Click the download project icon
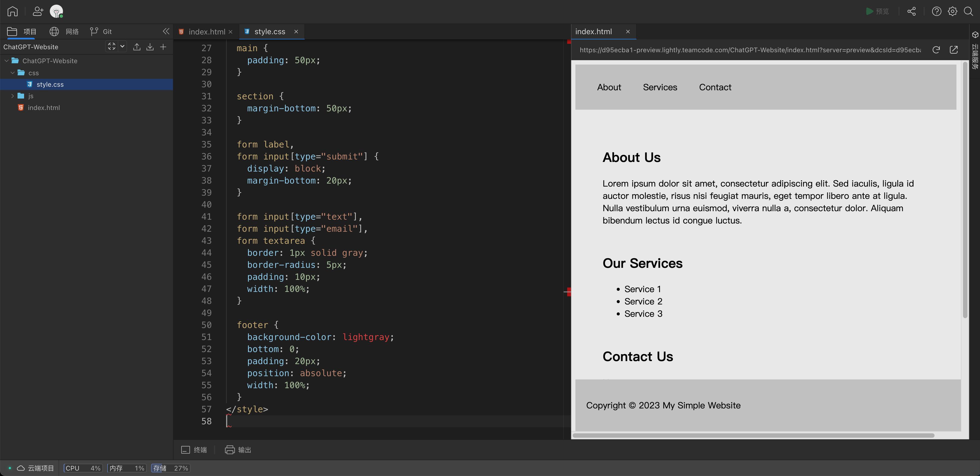 click(x=150, y=47)
